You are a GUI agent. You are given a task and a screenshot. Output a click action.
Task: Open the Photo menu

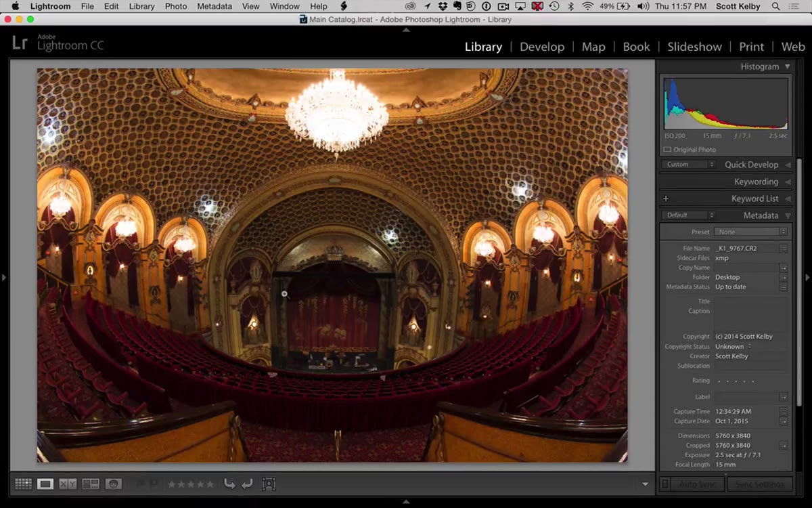pyautogui.click(x=176, y=6)
